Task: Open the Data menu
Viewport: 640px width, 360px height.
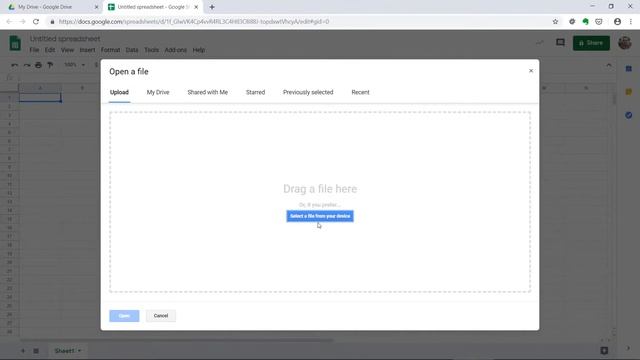Action: (132, 50)
